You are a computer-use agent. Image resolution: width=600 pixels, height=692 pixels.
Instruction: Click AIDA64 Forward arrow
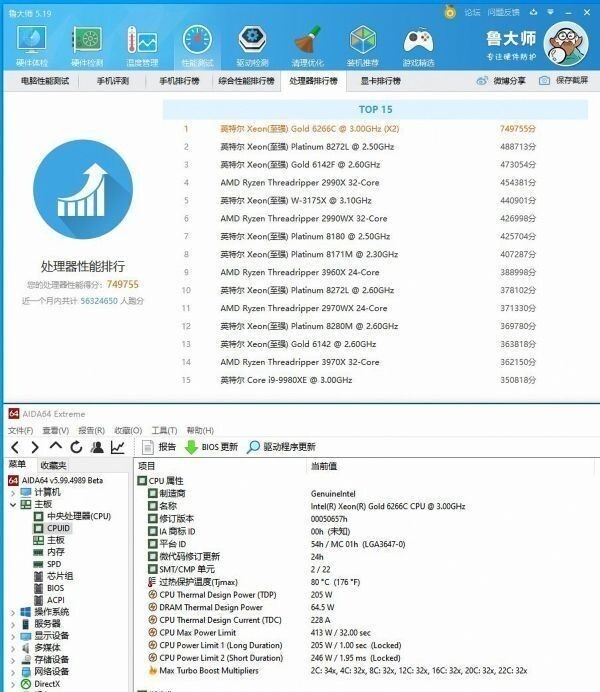point(35,447)
